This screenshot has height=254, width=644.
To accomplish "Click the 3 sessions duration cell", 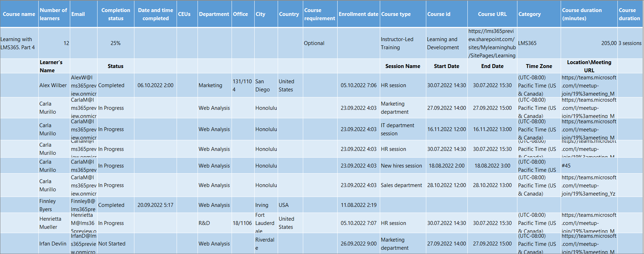I will click(630, 43).
